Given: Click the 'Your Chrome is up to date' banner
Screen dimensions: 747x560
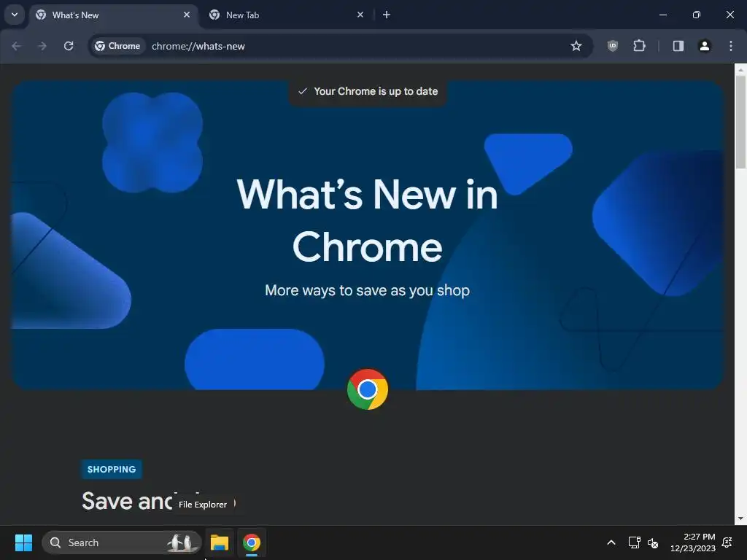Looking at the screenshot, I should point(368,91).
